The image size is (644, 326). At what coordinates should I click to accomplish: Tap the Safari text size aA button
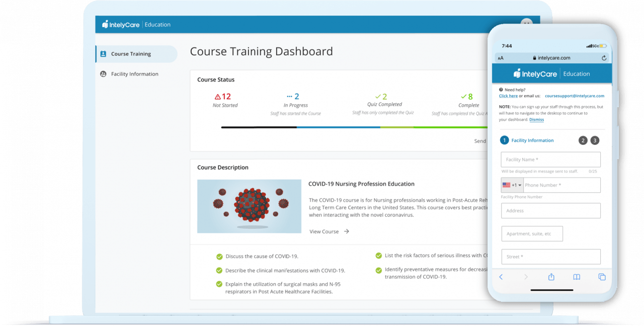click(x=501, y=58)
